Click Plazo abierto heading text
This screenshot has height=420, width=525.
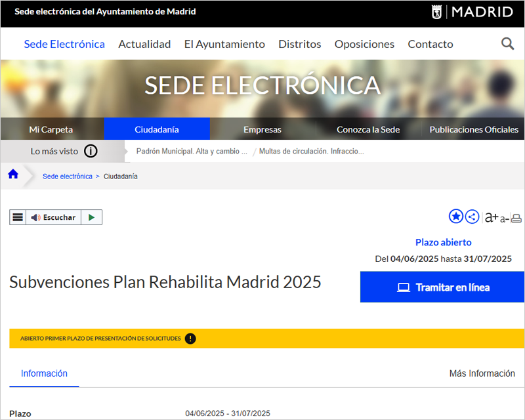pyautogui.click(x=444, y=243)
